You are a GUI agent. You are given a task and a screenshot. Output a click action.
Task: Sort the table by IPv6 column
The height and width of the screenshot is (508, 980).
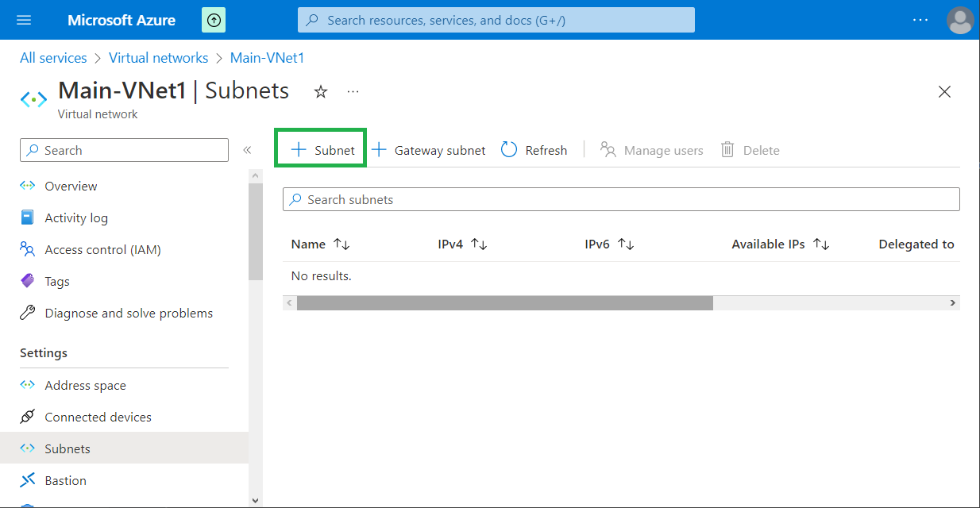pos(610,244)
